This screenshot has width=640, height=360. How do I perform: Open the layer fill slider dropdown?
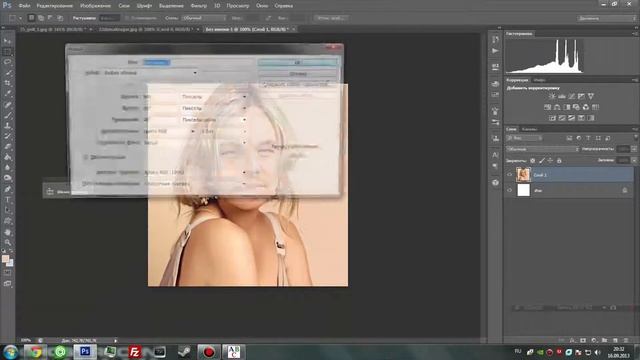pos(634,160)
